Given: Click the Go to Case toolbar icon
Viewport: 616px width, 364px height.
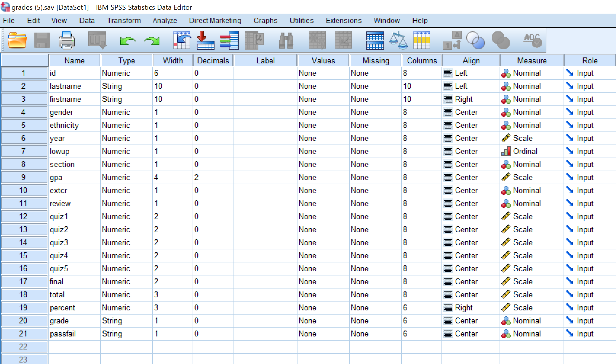Looking at the screenshot, I should (182, 40).
